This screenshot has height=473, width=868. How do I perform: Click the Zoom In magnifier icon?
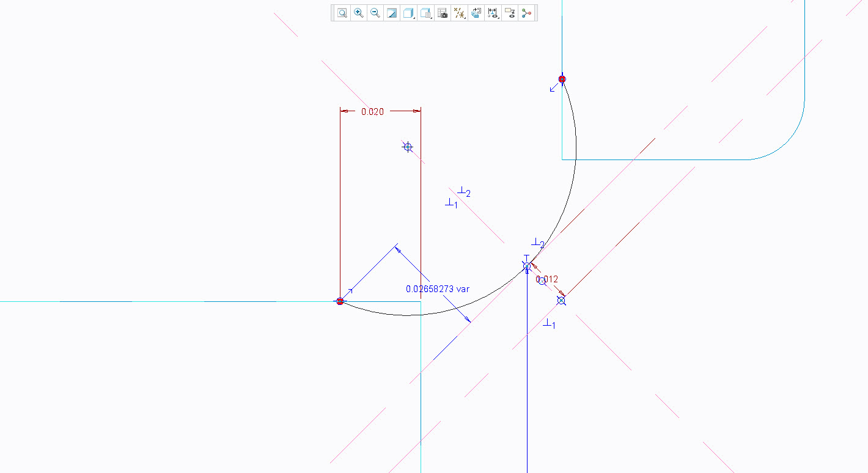[x=359, y=13]
